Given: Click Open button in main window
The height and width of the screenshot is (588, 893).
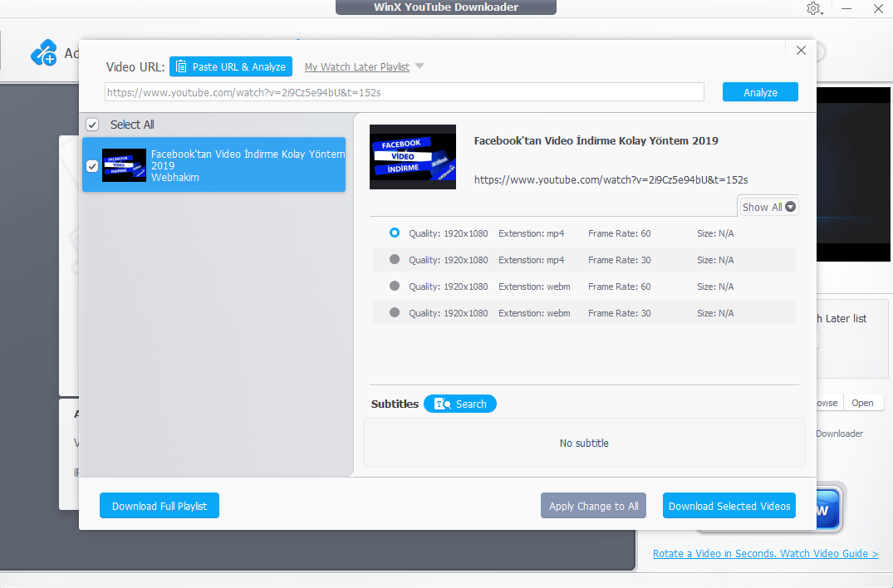Looking at the screenshot, I should [x=863, y=403].
